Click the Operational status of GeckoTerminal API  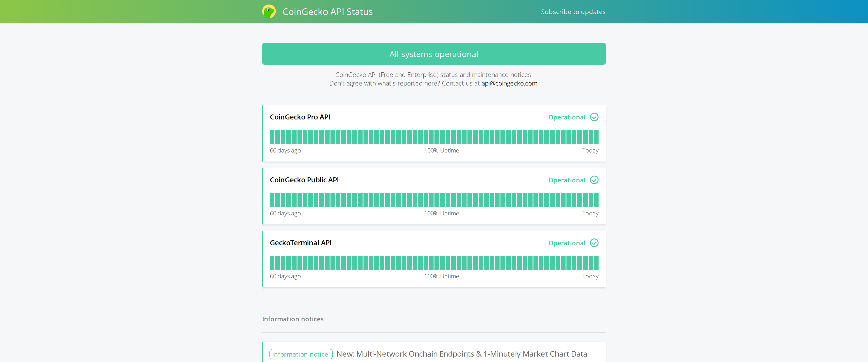pyautogui.click(x=566, y=243)
